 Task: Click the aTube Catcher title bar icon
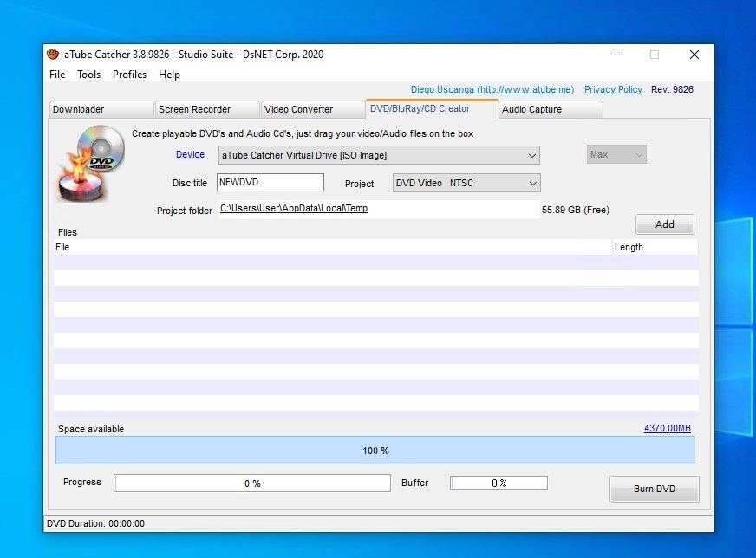click(53, 55)
